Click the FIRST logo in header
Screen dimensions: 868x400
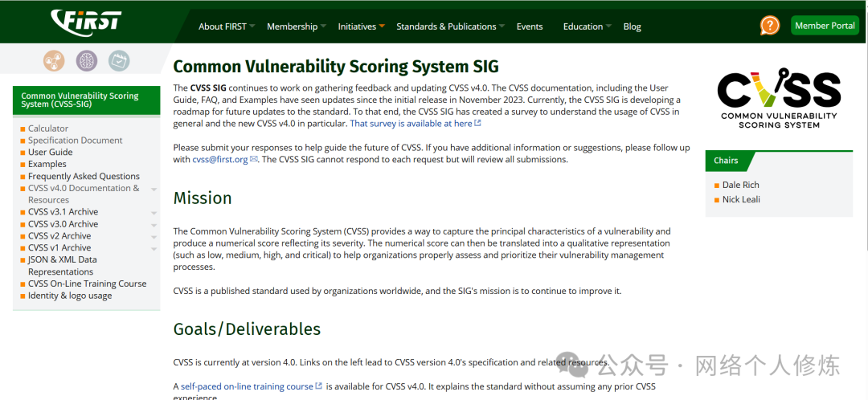[86, 22]
